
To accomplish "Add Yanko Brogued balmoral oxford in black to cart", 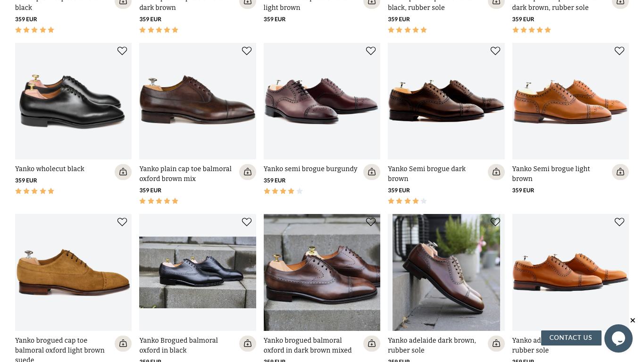I will [248, 344].
